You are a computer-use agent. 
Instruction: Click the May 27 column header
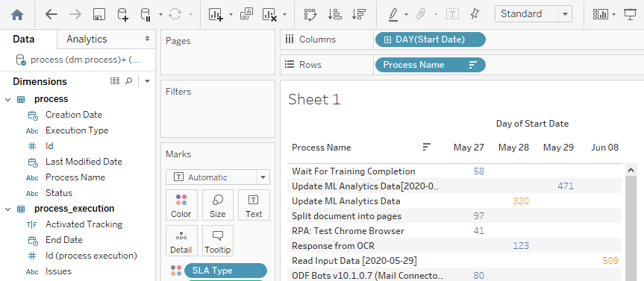[469, 148]
